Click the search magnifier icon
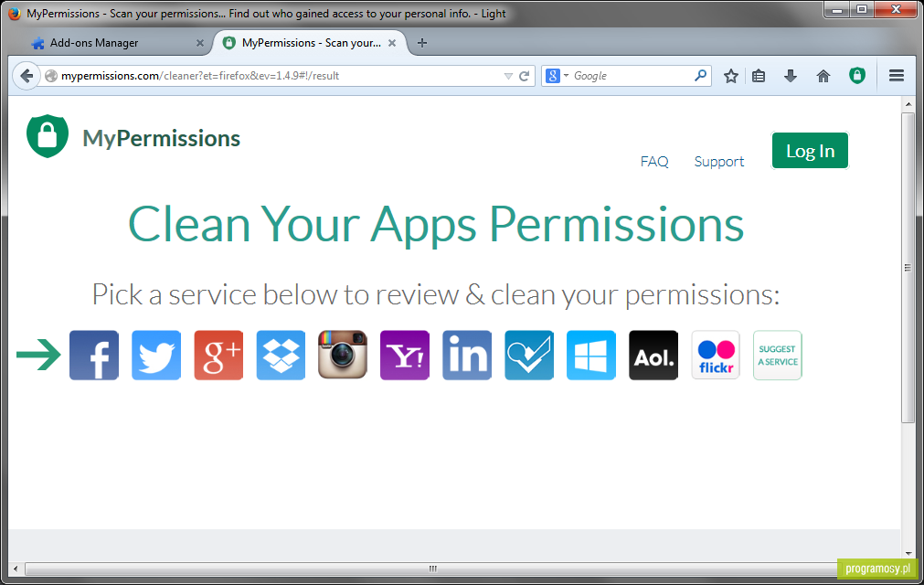924x585 pixels. (x=701, y=75)
